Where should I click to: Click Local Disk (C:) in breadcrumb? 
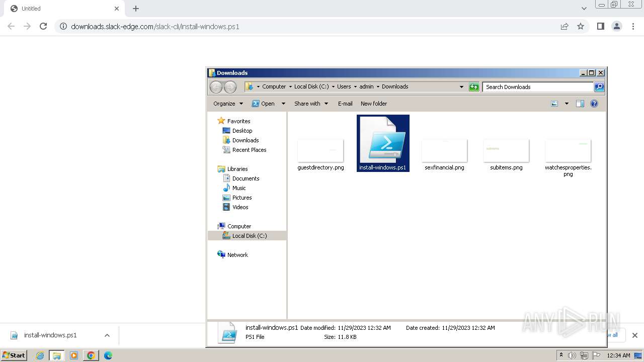point(311,86)
